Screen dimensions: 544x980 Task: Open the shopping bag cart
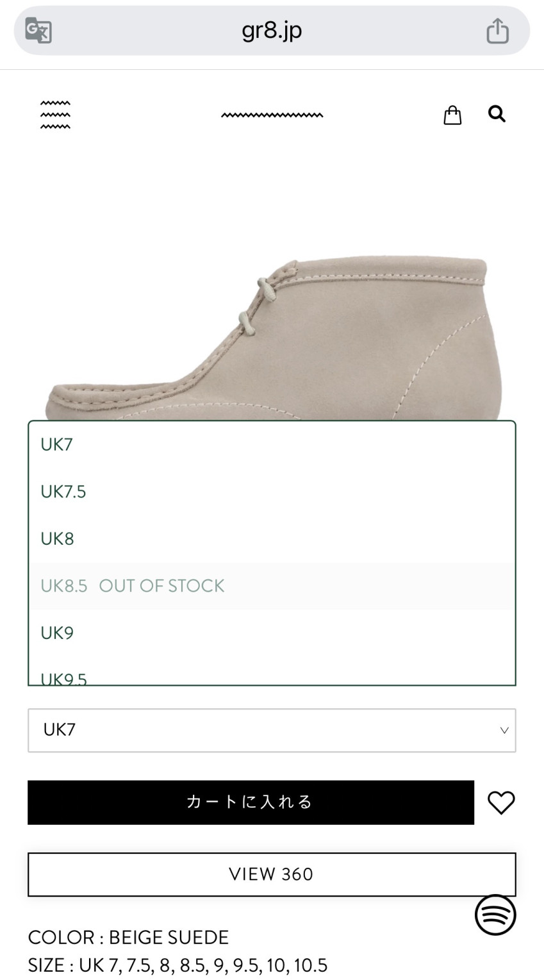452,115
